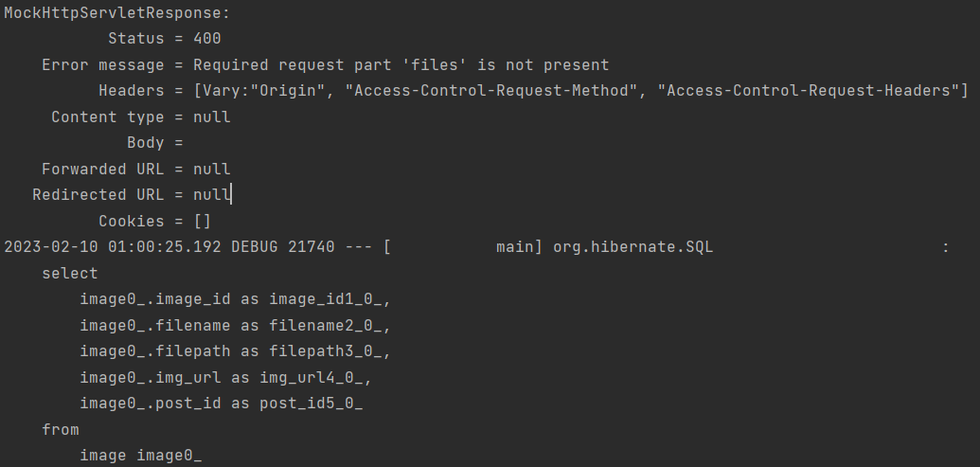Click the Error message label
The image size is (980, 467).
(103, 65)
